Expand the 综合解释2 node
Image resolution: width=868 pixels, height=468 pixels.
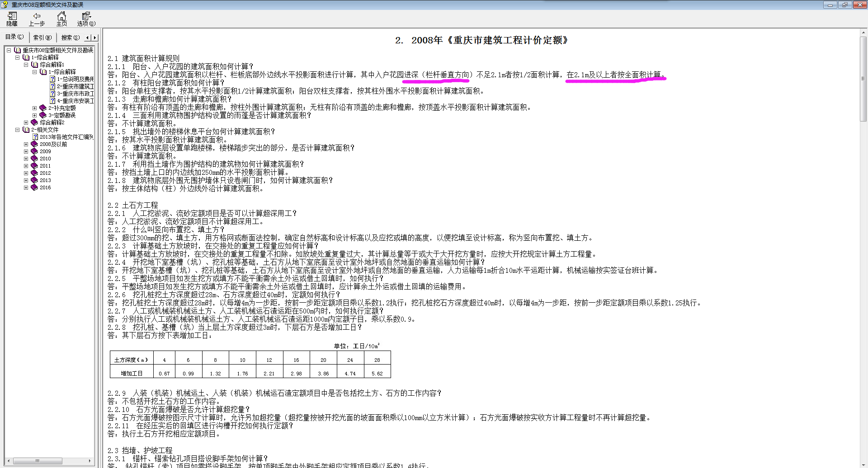26,122
